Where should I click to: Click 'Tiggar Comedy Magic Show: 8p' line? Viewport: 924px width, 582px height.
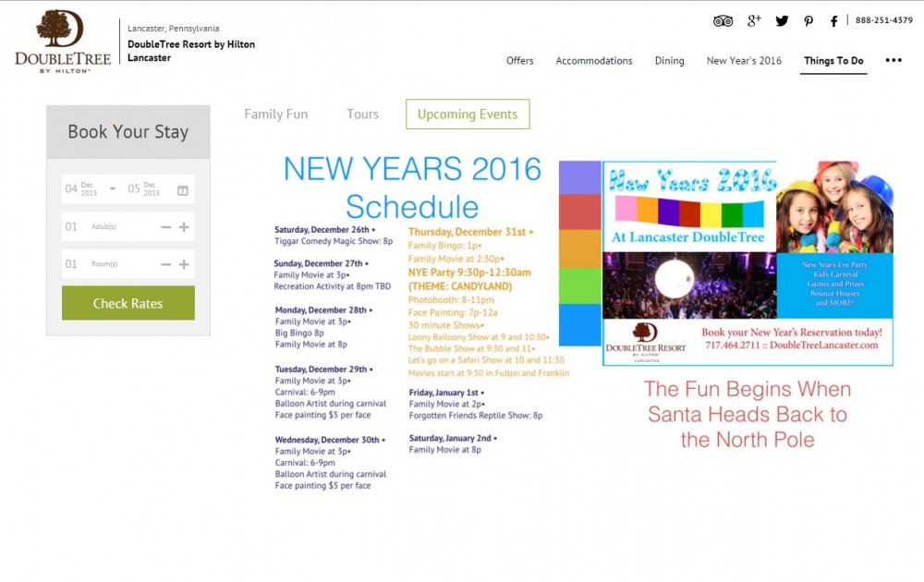(334, 241)
